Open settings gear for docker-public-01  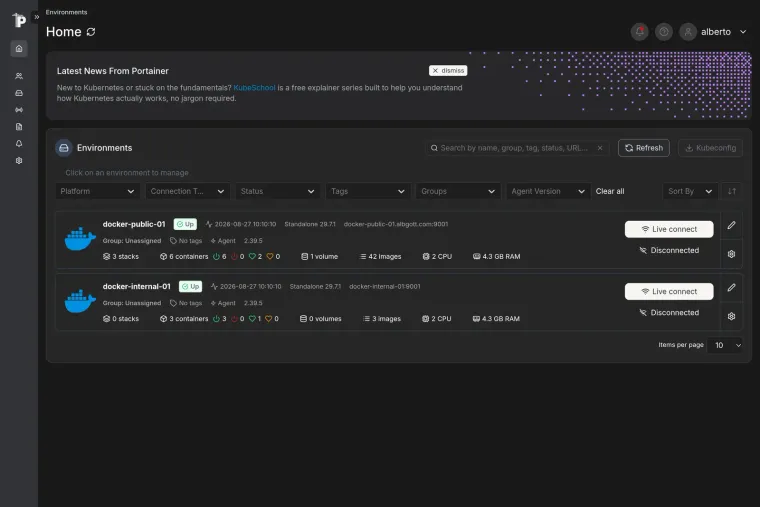731,254
